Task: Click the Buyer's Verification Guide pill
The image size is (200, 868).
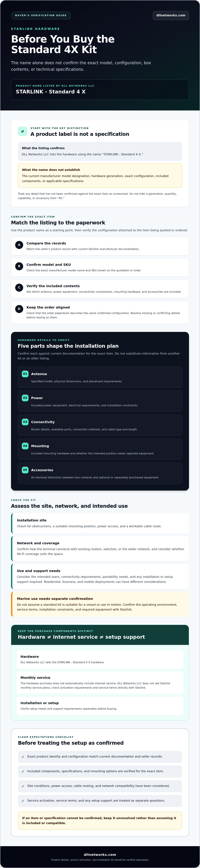Action: [41, 16]
